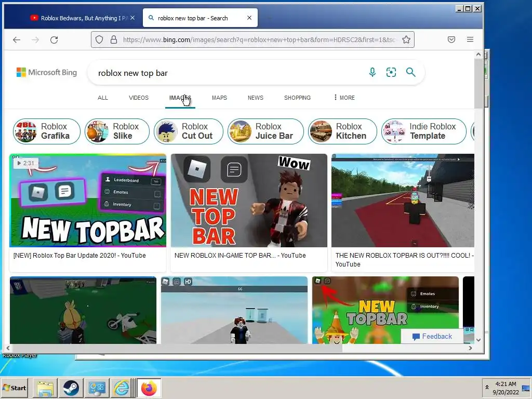Open Bing visual search camera icon
The width and height of the screenshot is (532, 399).
(x=391, y=72)
